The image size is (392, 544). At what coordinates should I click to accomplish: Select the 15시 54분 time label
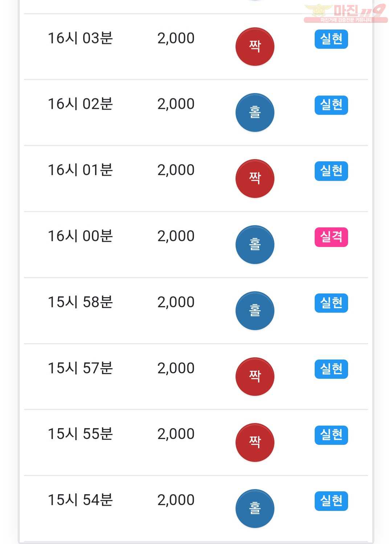80,500
